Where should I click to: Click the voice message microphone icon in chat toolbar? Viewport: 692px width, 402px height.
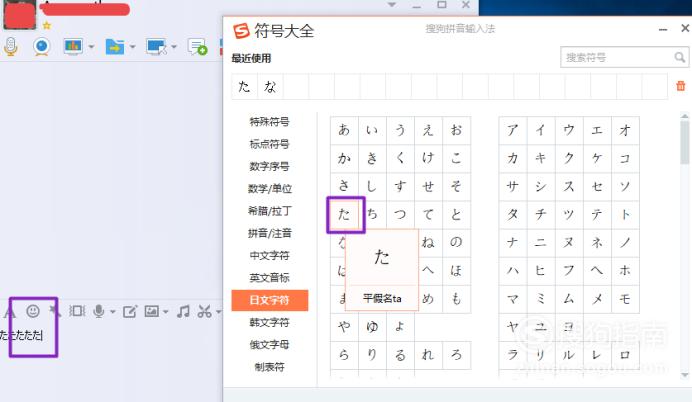point(99,311)
